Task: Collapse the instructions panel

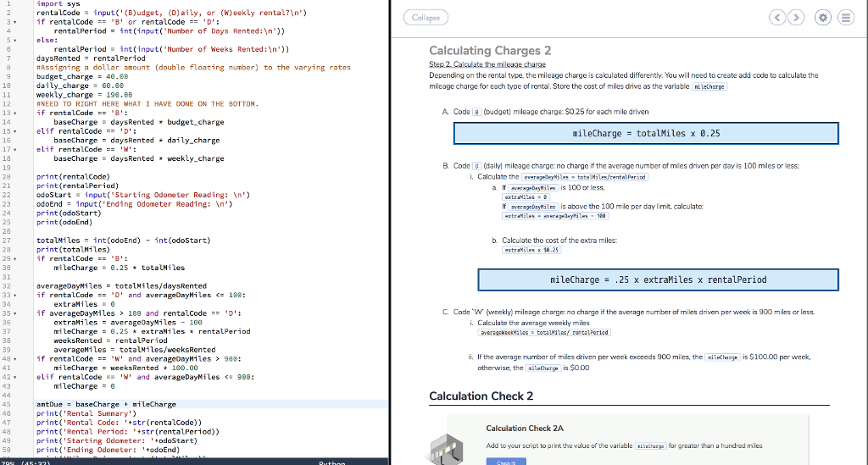Action: (x=426, y=18)
